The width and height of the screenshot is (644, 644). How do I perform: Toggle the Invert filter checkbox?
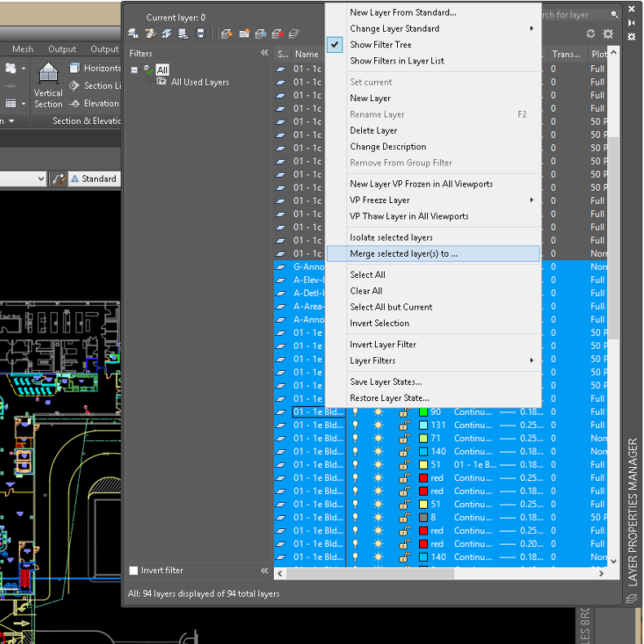(135, 571)
